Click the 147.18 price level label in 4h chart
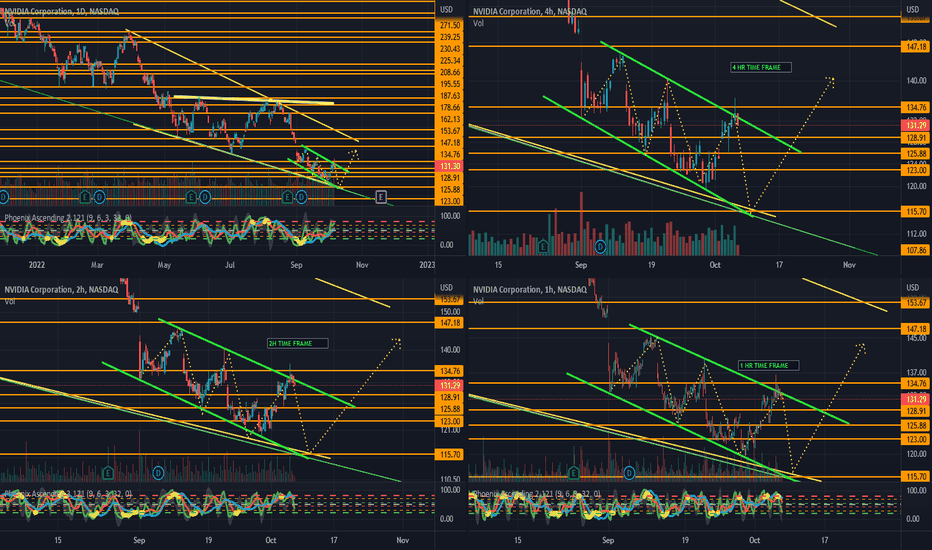Image resolution: width=932 pixels, height=550 pixels. tap(916, 46)
